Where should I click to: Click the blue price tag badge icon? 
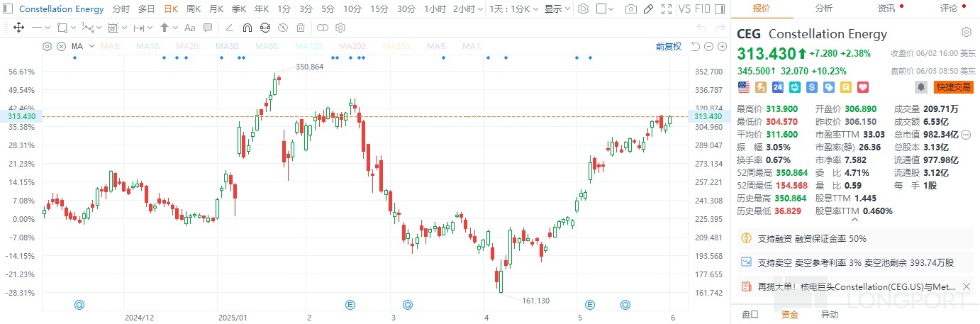828,86
